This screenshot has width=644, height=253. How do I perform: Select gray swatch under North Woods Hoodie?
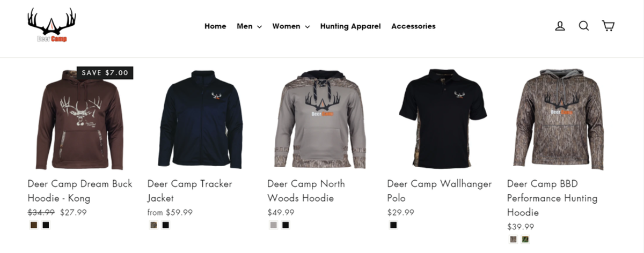point(274,225)
